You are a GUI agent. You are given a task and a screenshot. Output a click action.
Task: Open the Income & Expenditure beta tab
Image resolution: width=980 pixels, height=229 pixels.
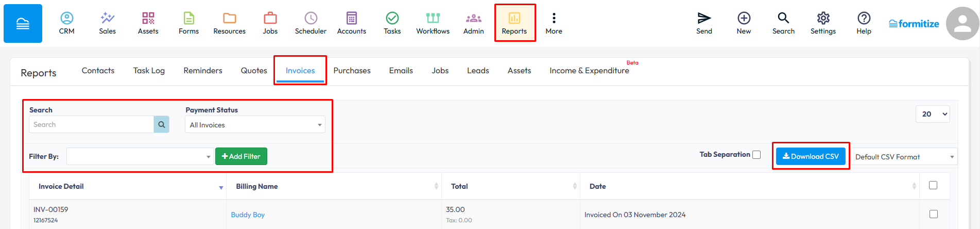coord(589,71)
